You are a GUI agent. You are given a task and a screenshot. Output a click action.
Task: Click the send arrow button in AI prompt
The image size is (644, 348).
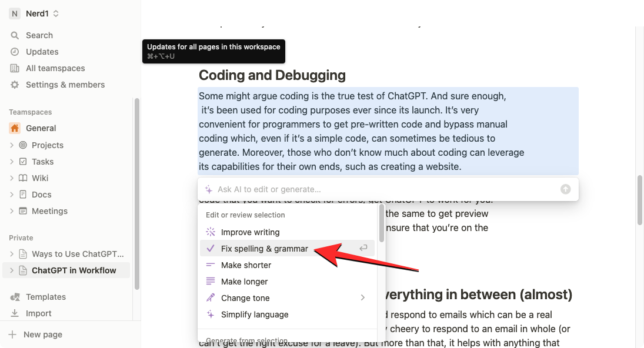point(566,189)
